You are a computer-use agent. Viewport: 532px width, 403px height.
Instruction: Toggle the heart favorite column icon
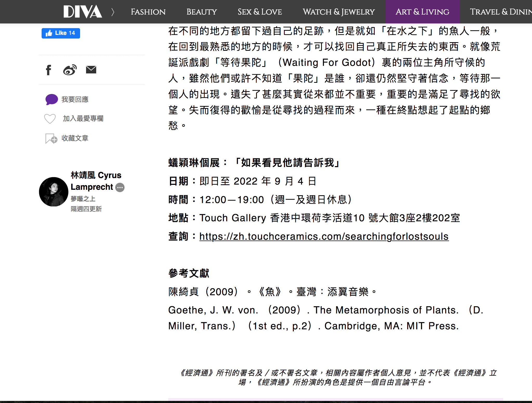(x=50, y=119)
